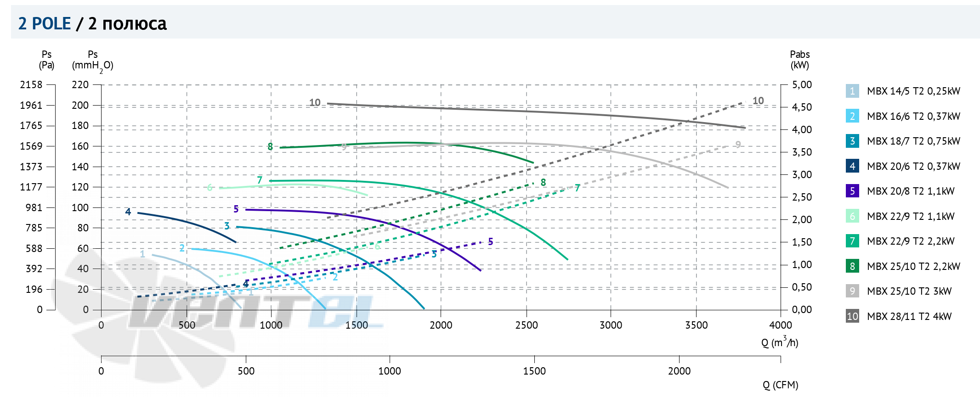This screenshot has width=980, height=420.
Task: Click the 2158 value on Pa axis
Action: point(31,84)
